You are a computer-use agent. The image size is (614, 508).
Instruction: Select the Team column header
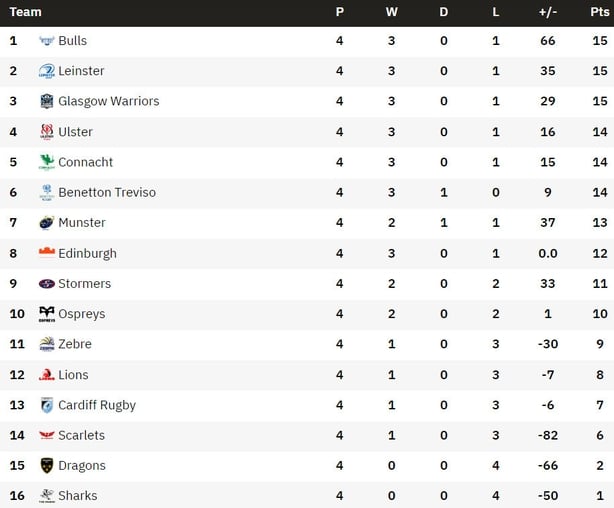[x=25, y=12]
